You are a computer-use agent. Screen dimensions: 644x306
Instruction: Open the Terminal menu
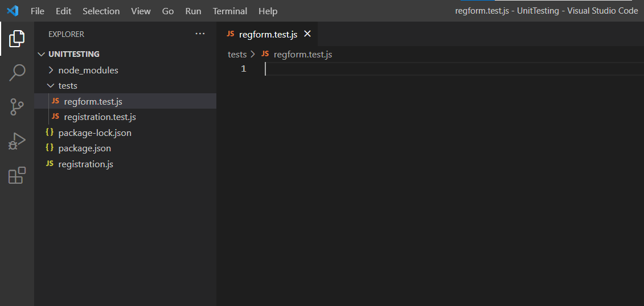(x=230, y=11)
